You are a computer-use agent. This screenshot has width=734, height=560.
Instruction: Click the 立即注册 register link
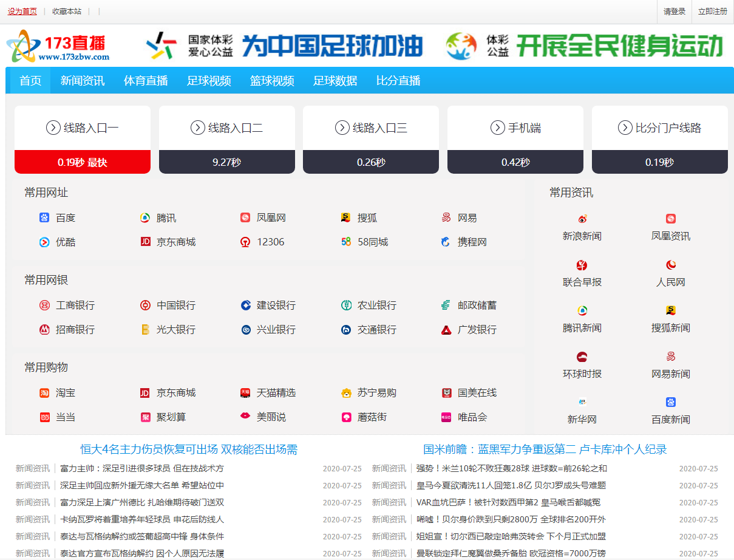point(713,12)
